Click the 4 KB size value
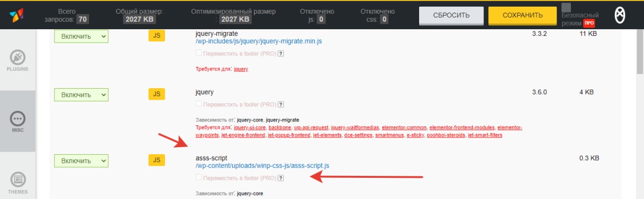Viewport: 644px width, 199px height. tap(586, 92)
